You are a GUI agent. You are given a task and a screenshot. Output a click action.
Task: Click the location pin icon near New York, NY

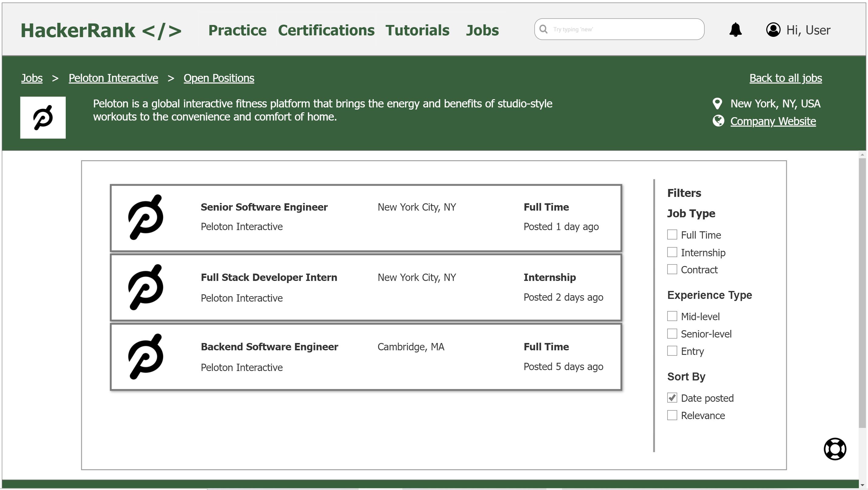(x=718, y=103)
